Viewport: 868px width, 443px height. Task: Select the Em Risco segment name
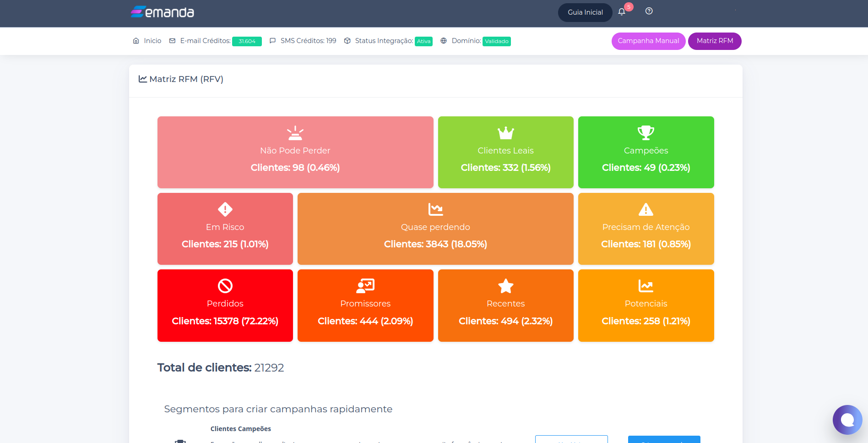(225, 227)
